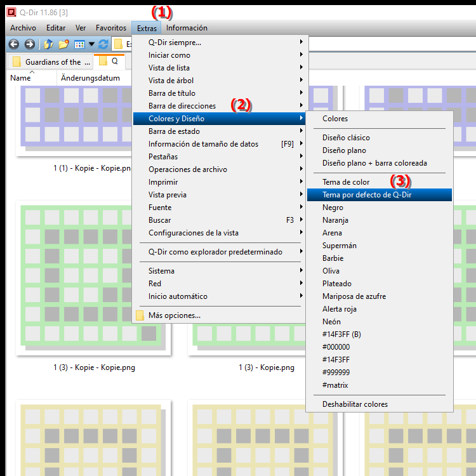Open Configuraciones de la vista submenu
The image size is (476, 476).
tap(219, 233)
